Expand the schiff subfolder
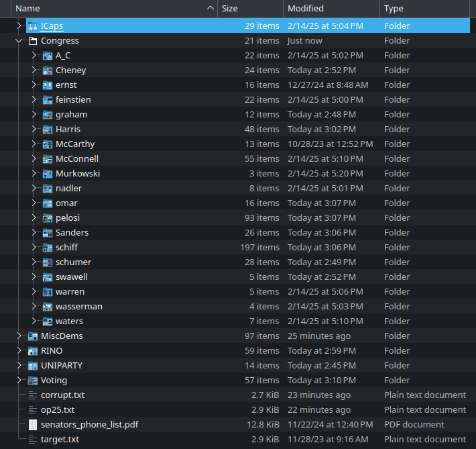This screenshot has width=476, height=449. [x=34, y=248]
